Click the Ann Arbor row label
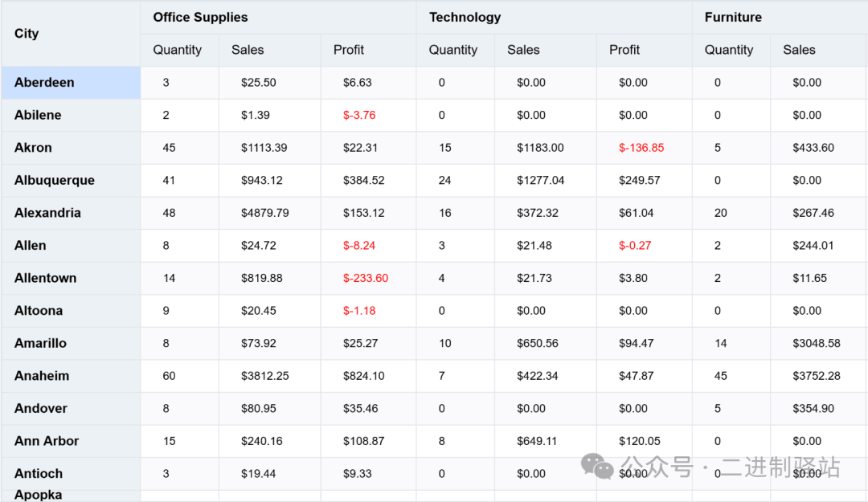 point(47,441)
